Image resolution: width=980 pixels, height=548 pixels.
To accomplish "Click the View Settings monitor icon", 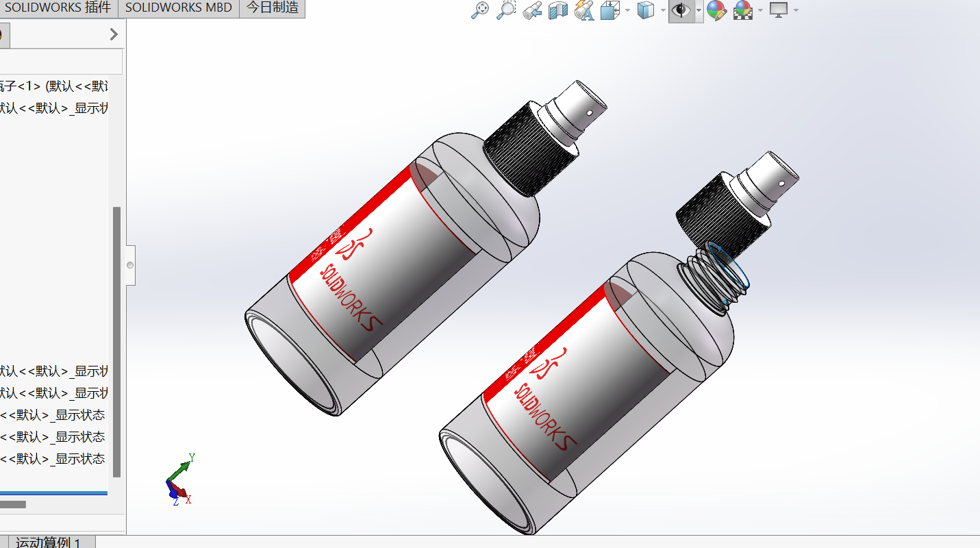I will pos(779,10).
